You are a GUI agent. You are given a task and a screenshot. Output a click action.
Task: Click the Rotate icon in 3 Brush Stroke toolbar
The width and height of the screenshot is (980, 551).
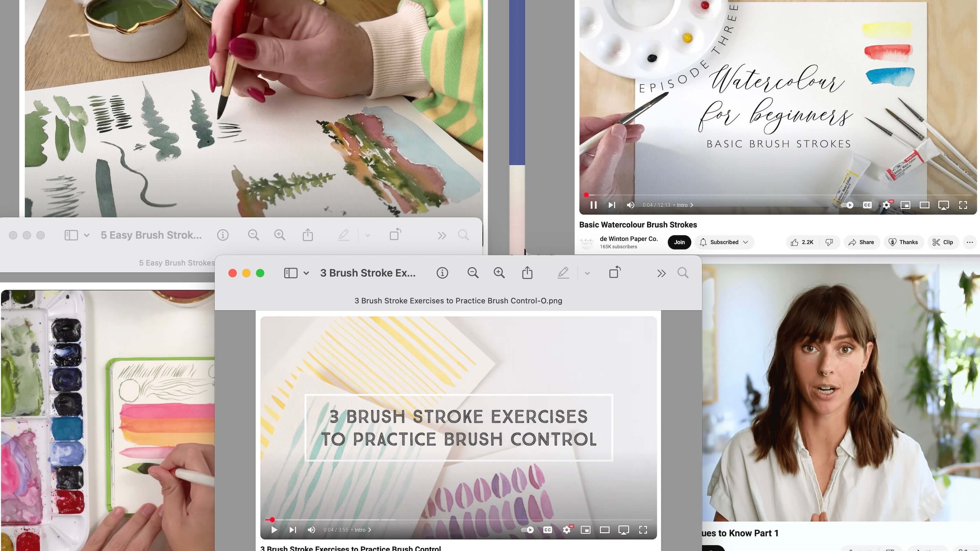point(615,272)
